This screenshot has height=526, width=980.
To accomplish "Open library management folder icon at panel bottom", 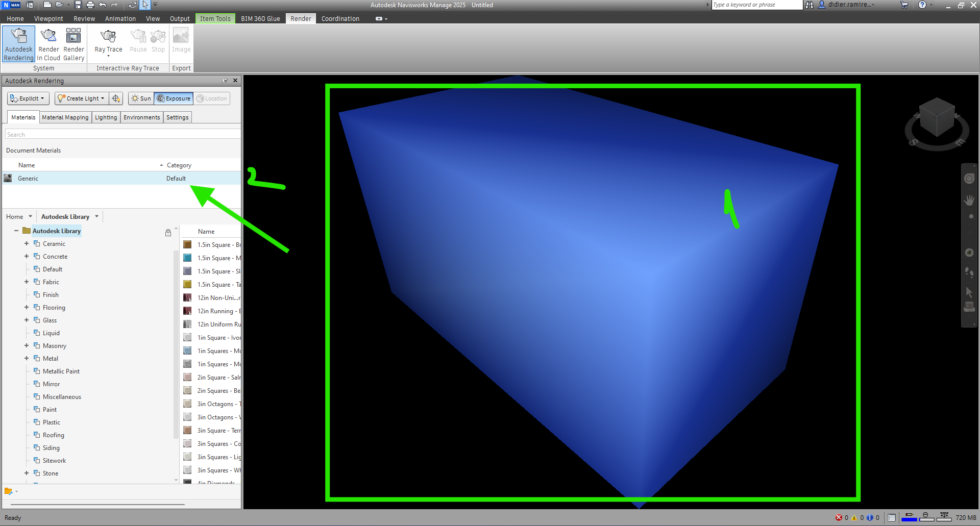I will click(x=9, y=491).
